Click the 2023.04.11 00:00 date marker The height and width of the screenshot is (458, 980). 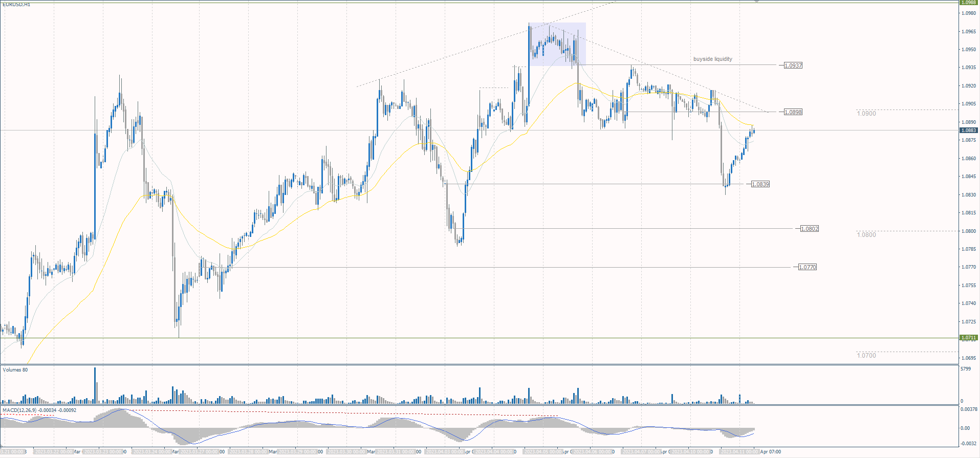739,452
